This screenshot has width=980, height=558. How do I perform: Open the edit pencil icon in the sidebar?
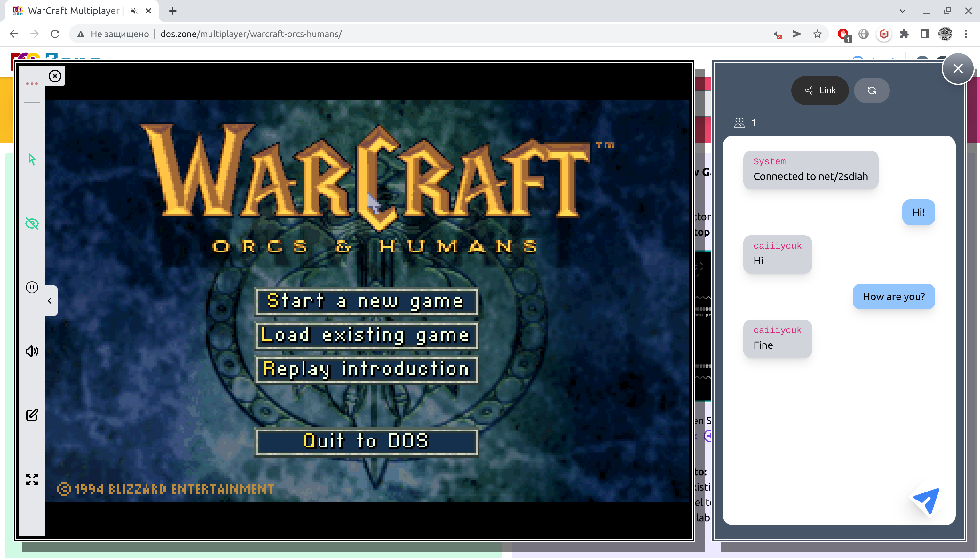coord(32,415)
